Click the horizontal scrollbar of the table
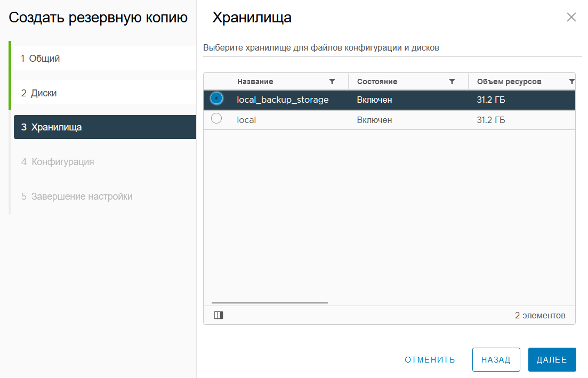588x378 pixels. [270, 302]
